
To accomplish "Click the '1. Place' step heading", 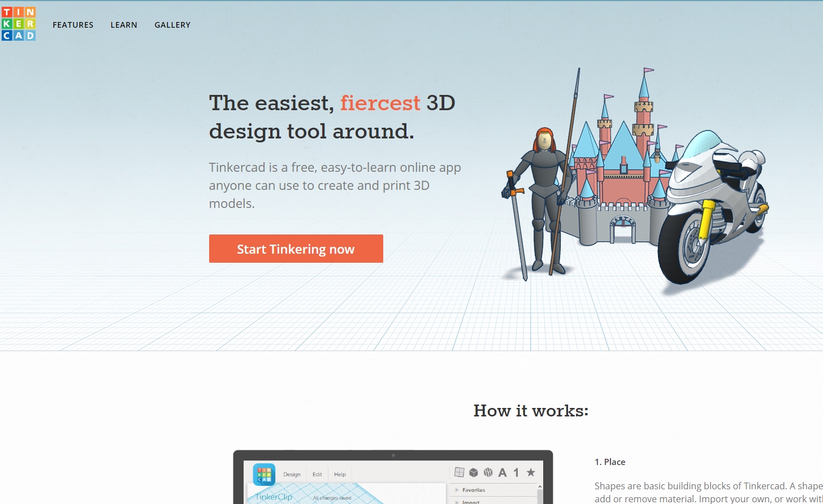I will [x=610, y=462].
